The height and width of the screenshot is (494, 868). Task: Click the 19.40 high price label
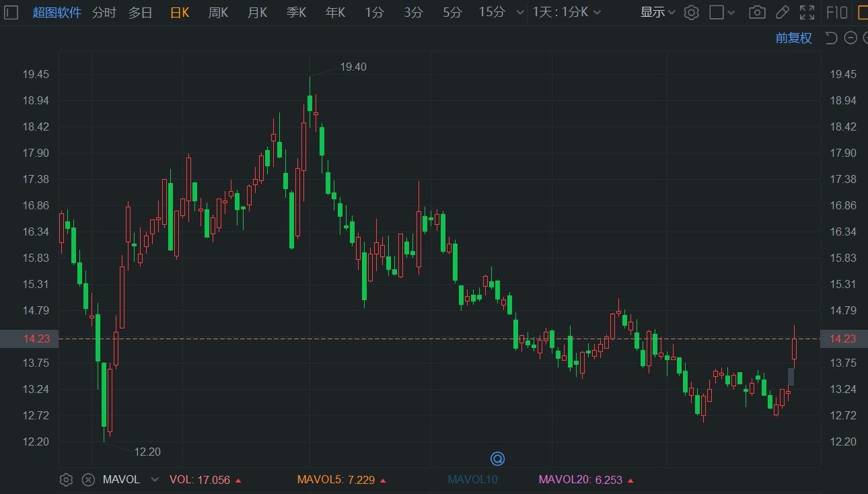[353, 67]
